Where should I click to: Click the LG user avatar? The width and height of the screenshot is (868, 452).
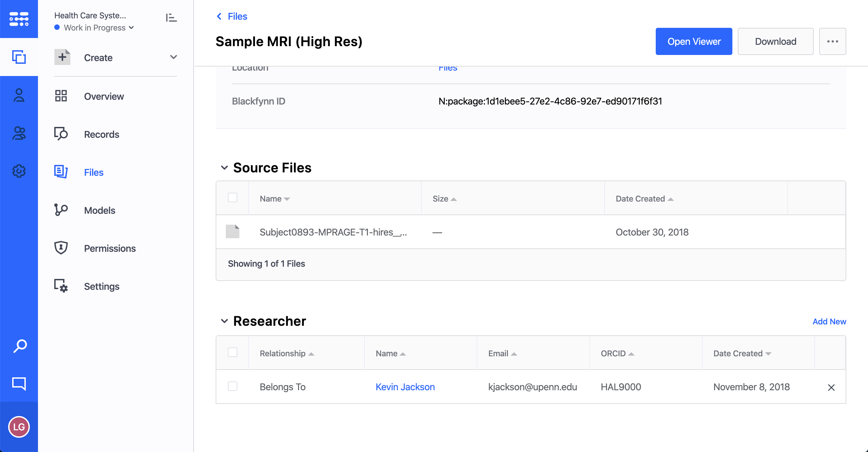click(x=19, y=427)
